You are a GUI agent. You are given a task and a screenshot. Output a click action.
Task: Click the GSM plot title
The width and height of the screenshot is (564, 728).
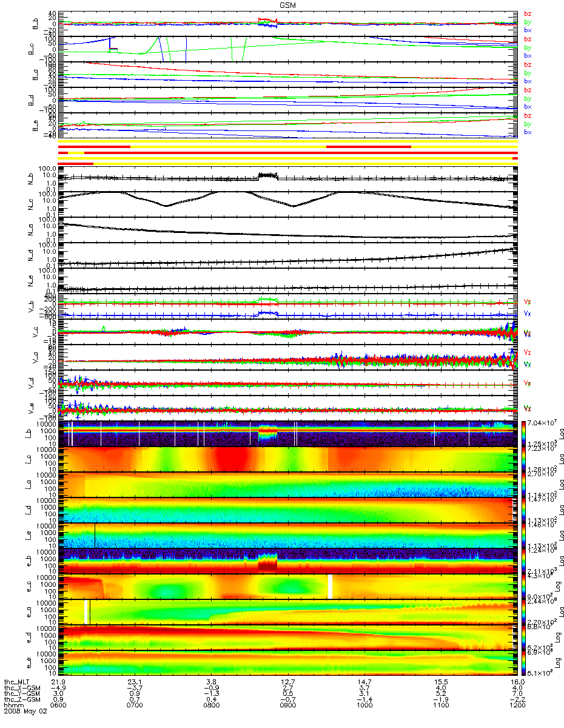click(x=288, y=5)
